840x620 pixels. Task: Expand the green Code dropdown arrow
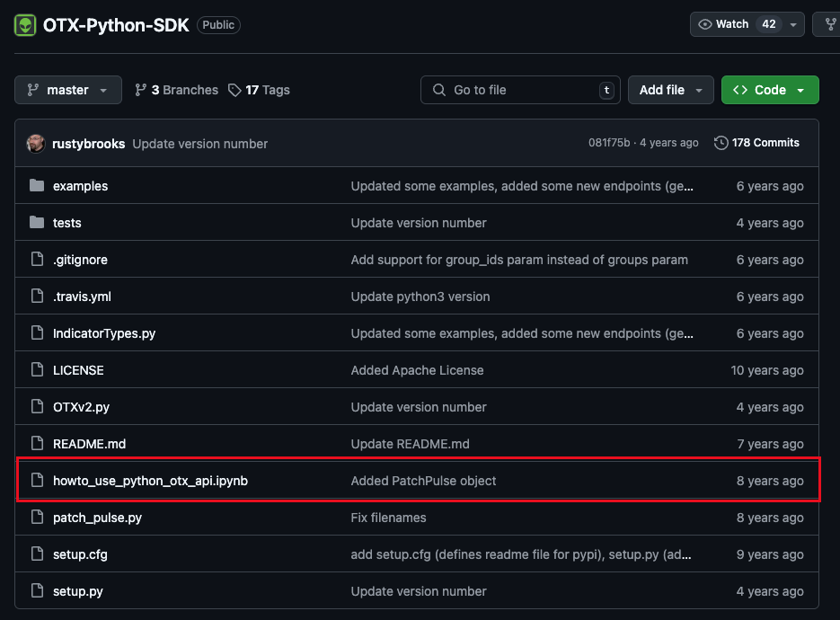[x=800, y=90]
